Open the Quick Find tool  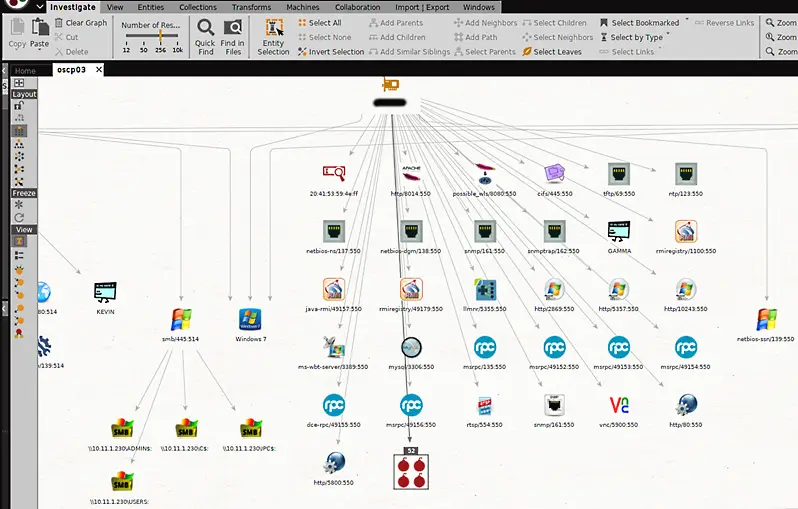(x=205, y=37)
